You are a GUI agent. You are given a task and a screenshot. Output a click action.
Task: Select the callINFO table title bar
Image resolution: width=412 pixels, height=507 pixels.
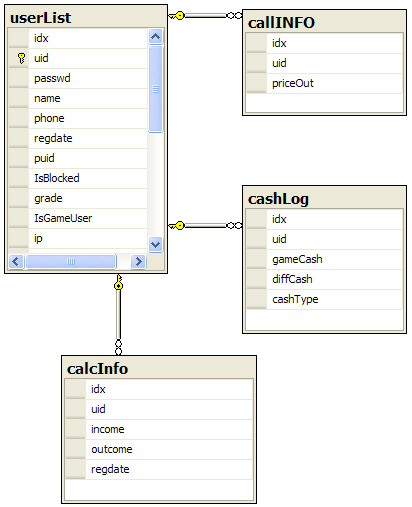pyautogui.click(x=324, y=22)
